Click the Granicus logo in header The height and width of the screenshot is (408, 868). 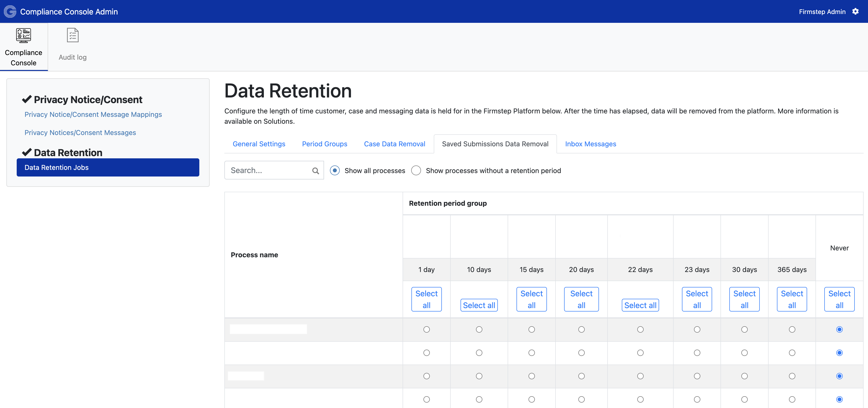tap(10, 12)
